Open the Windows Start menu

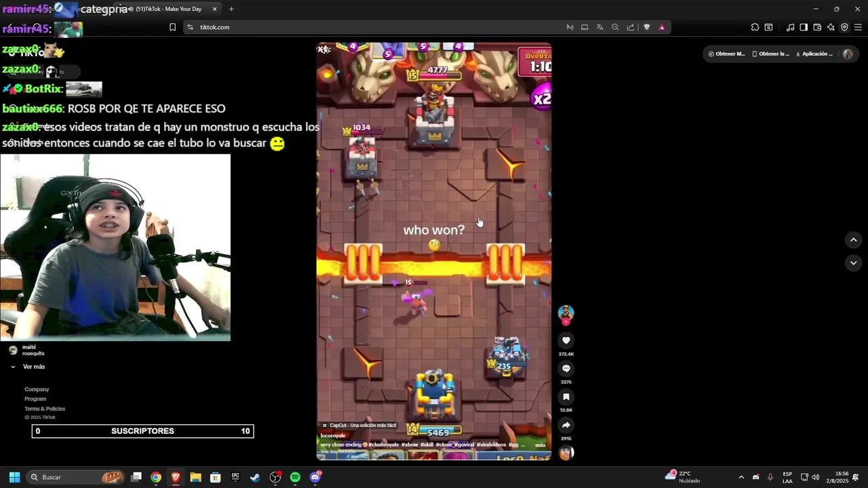14,477
